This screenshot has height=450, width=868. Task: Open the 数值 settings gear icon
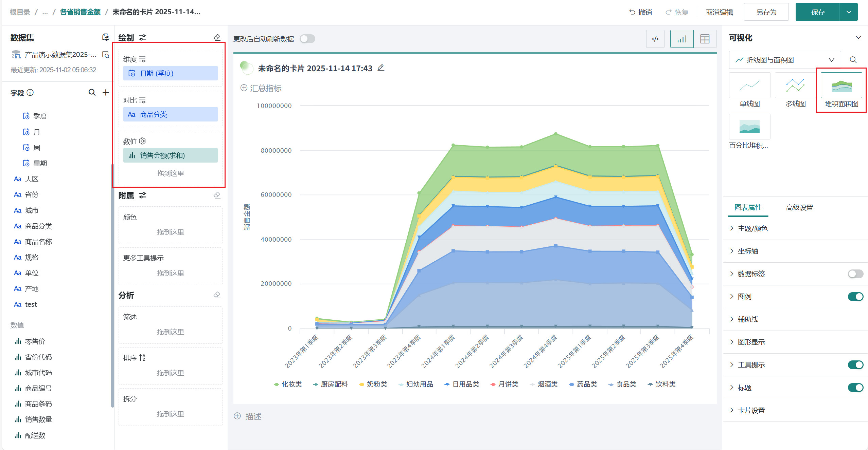[142, 141]
